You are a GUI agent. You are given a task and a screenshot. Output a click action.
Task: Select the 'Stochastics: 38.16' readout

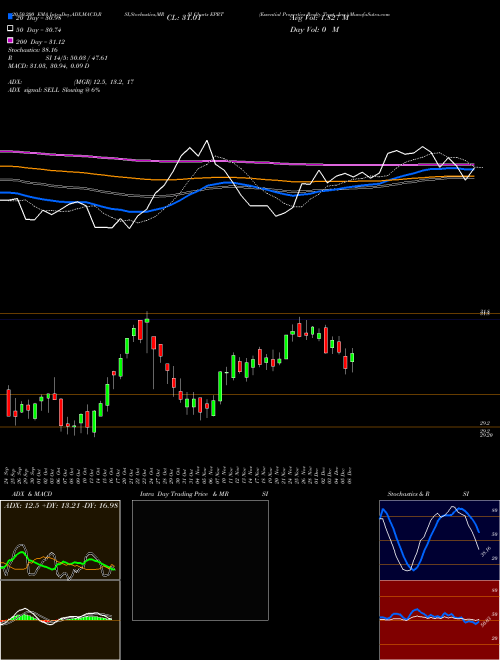coord(32,50)
